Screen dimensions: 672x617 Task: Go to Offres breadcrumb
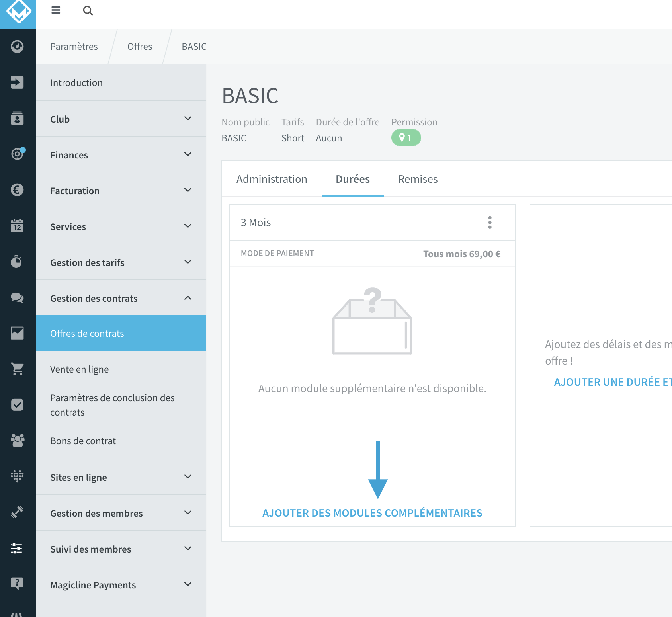pyautogui.click(x=140, y=47)
